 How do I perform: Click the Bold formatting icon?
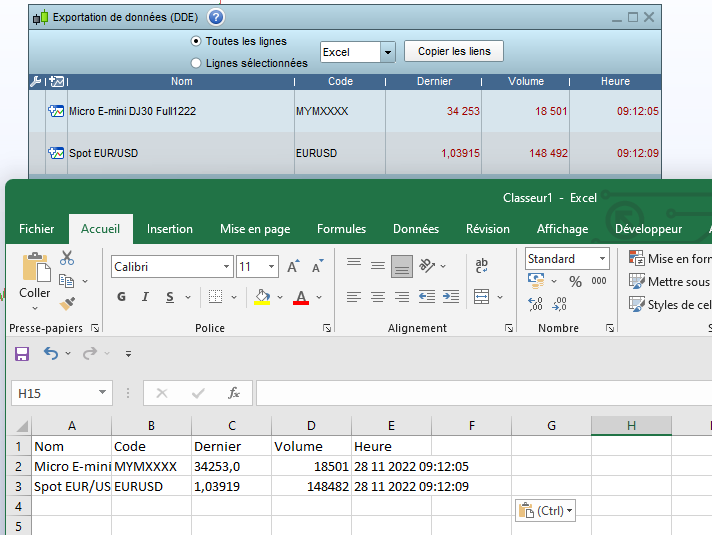pos(121,297)
